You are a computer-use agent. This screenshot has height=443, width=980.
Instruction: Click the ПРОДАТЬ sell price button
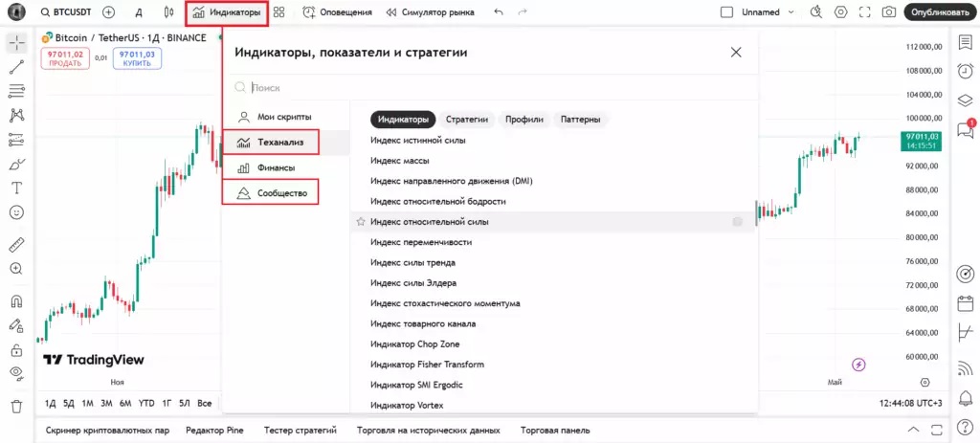click(x=65, y=58)
